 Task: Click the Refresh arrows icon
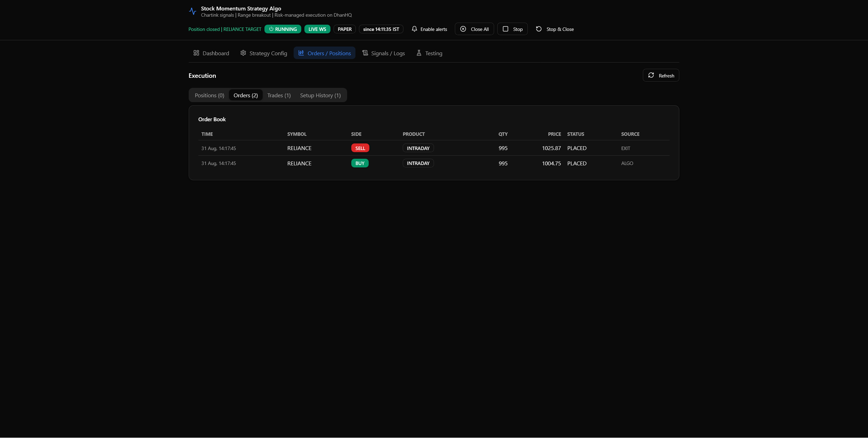[x=651, y=75]
